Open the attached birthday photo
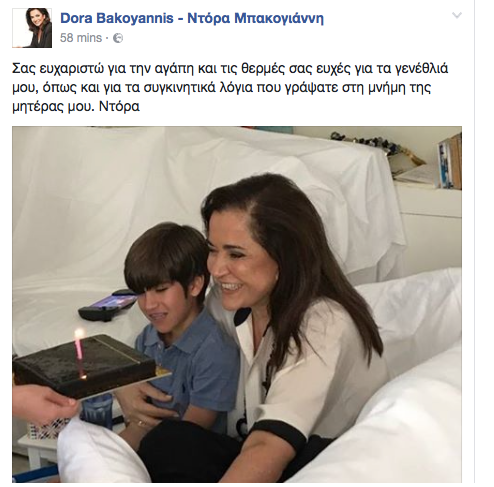Image resolution: width=494 pixels, height=487 pixels. pos(237,304)
